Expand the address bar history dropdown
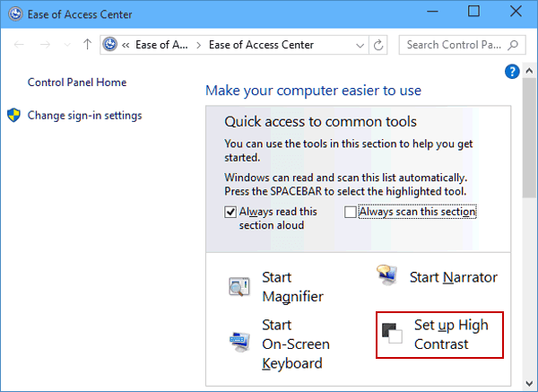 click(x=360, y=46)
